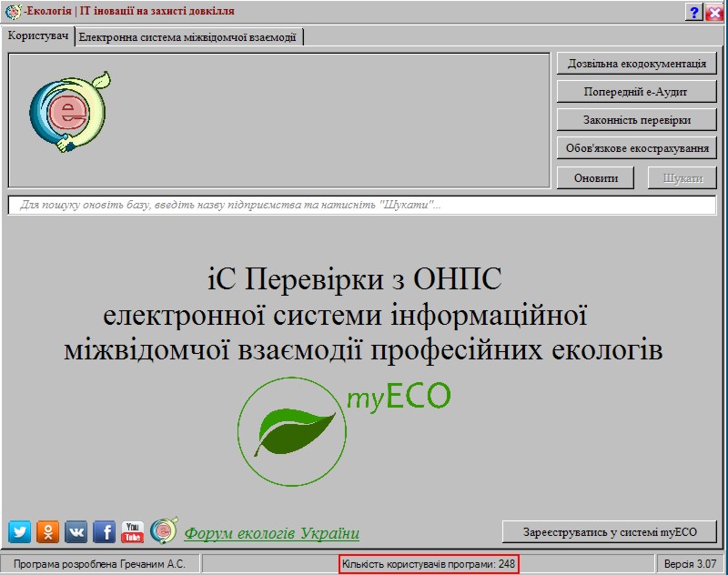Click Зареєструватись у системі myECO

[610, 532]
